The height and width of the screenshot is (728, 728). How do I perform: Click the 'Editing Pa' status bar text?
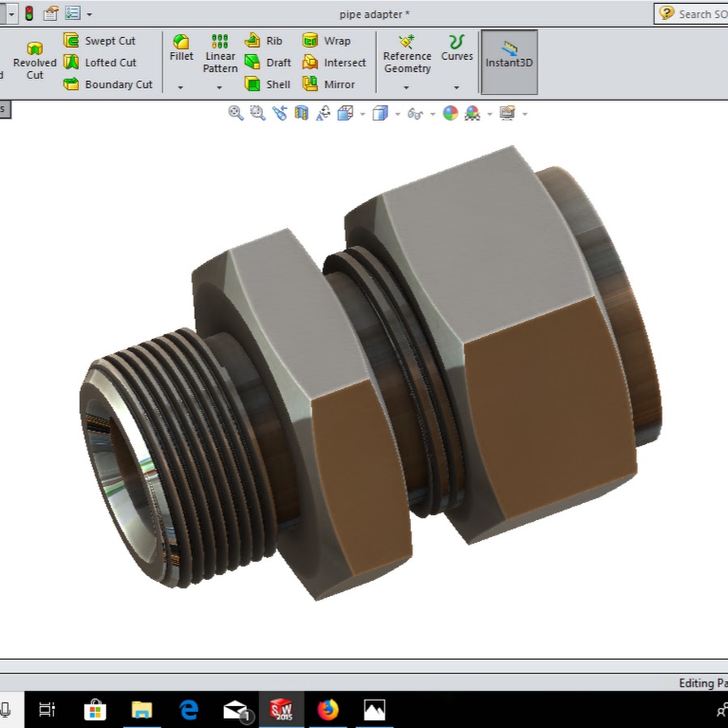point(703,683)
